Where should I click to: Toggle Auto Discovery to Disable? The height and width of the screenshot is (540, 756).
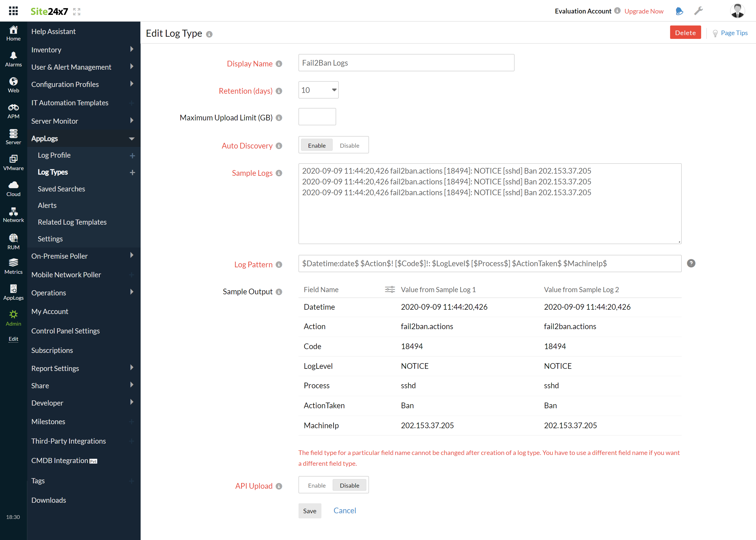tap(349, 146)
